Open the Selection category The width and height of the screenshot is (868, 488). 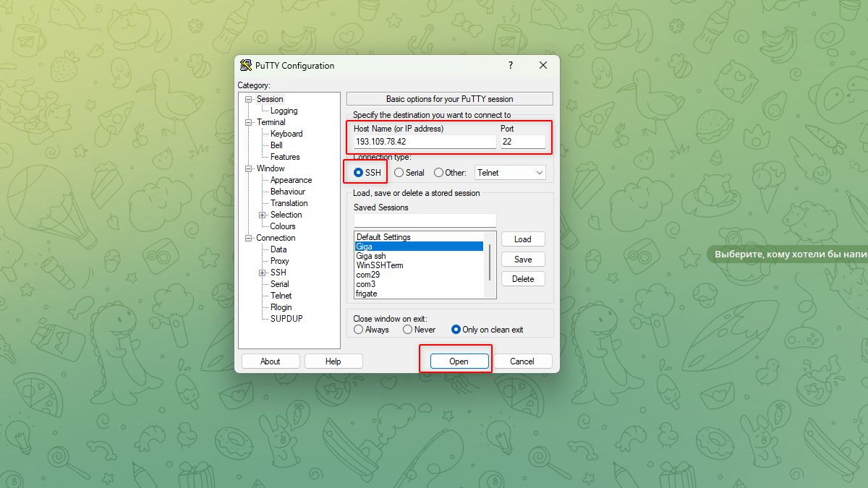click(x=286, y=215)
